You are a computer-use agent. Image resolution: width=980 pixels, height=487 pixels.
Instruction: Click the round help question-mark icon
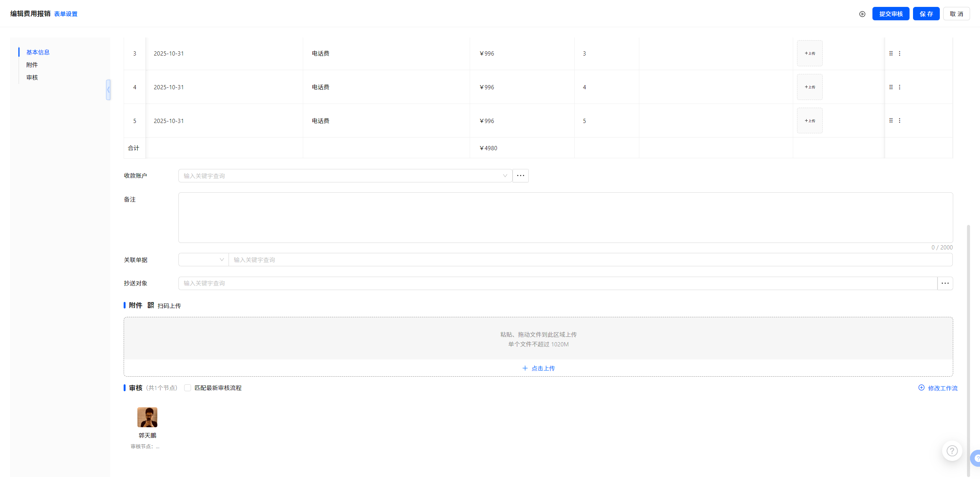952,451
